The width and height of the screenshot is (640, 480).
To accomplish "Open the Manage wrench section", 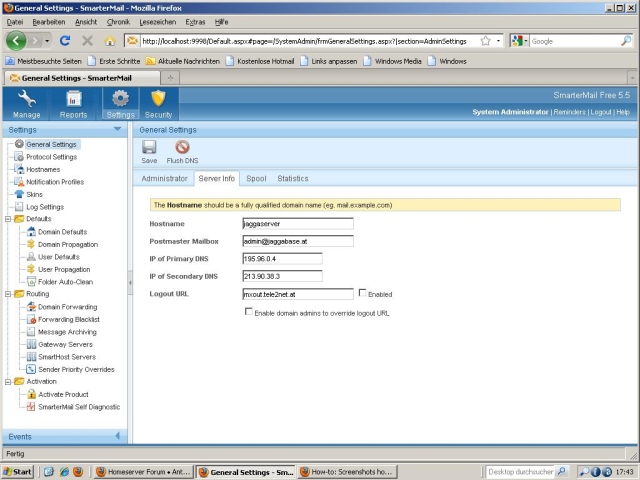I will pyautogui.click(x=27, y=104).
